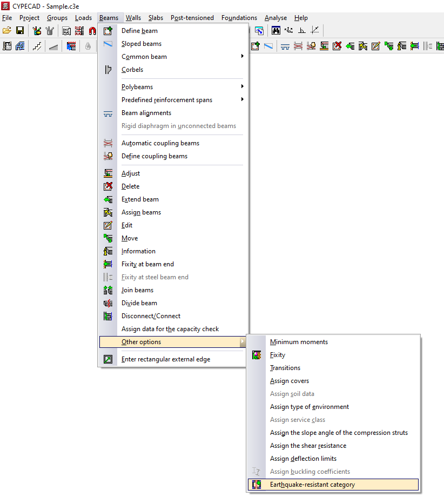Click the Define coupling beams icon
The height and width of the screenshot is (504, 444).
pos(108,156)
